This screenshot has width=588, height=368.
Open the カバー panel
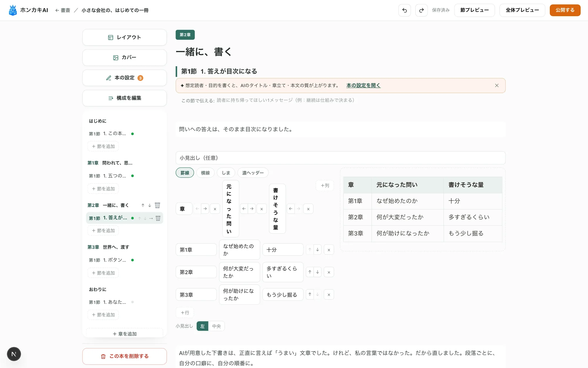[125, 57]
